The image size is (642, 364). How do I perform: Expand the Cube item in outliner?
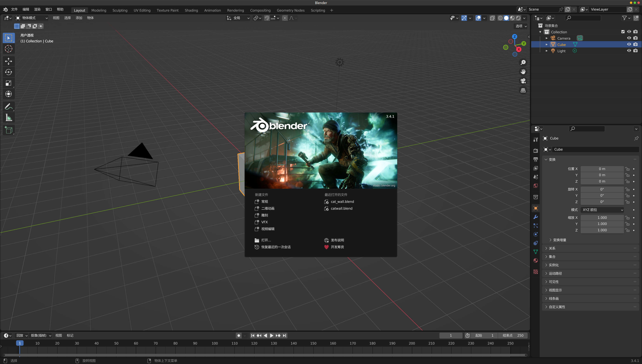(x=547, y=45)
